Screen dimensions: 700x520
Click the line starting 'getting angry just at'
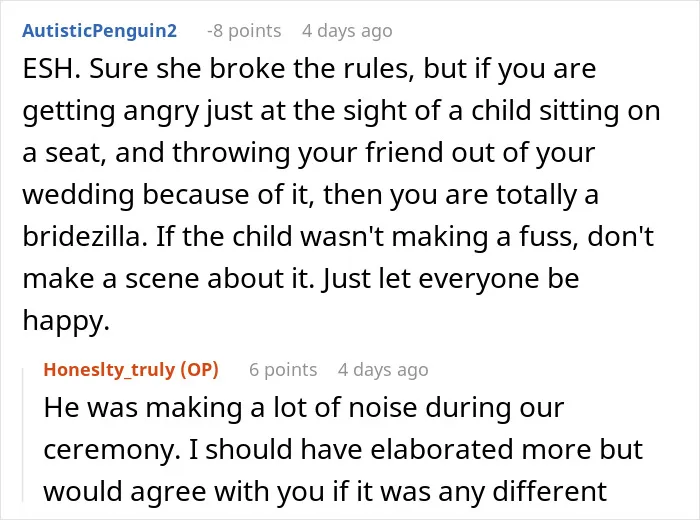(342, 111)
